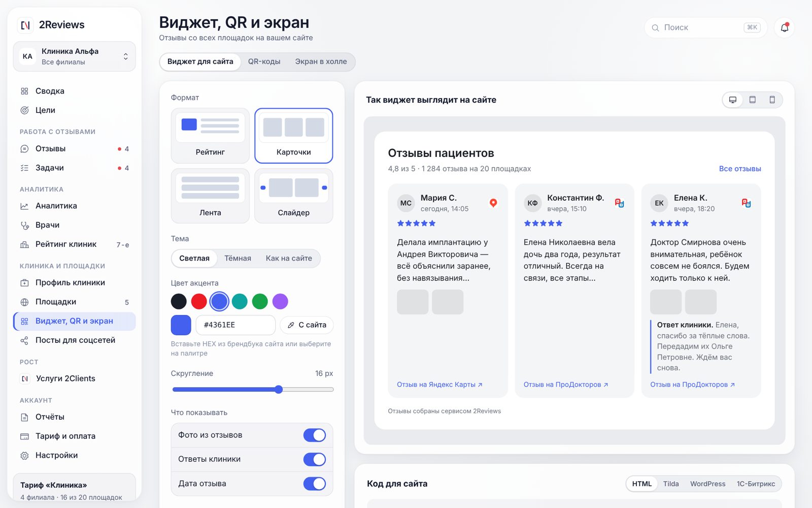
Task: Choose Слайдер widget format
Action: (x=294, y=196)
